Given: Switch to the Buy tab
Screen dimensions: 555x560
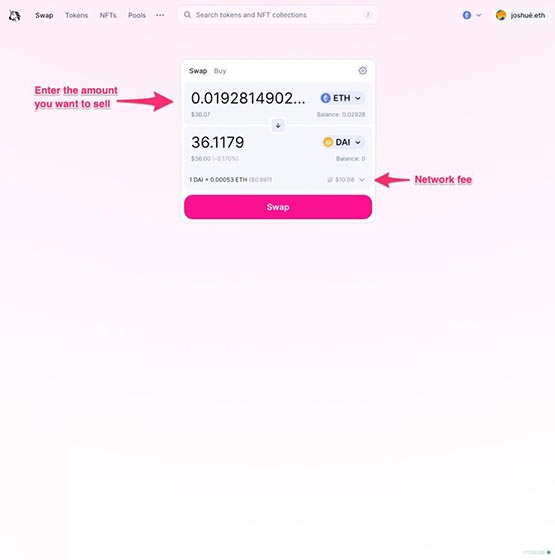Looking at the screenshot, I should click(220, 71).
